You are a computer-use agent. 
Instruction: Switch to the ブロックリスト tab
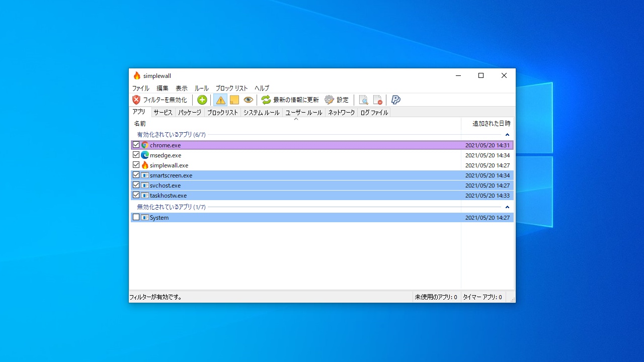tap(222, 113)
